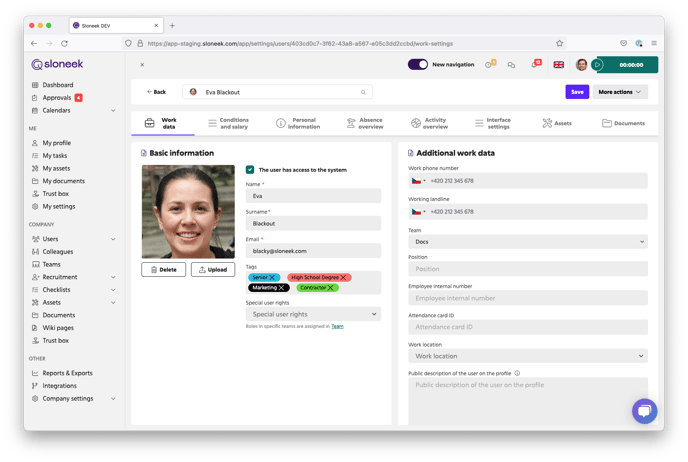
Task: Uncheck 'The user has access to the system'
Action: tap(250, 169)
